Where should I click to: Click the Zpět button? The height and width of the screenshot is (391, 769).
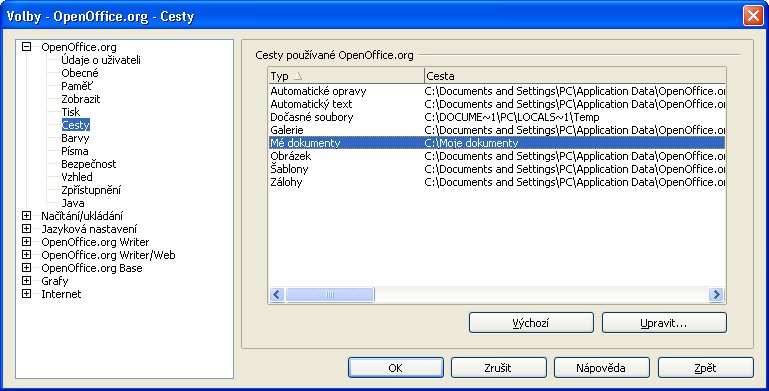click(x=706, y=367)
